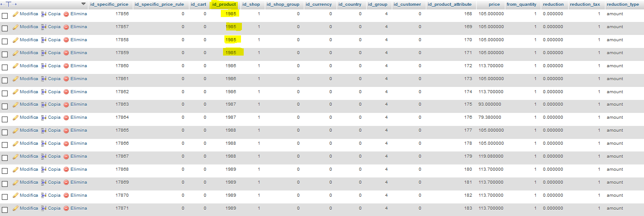Click the Elimina link for row 17863
This screenshot has width=644, height=216.
coord(79,104)
